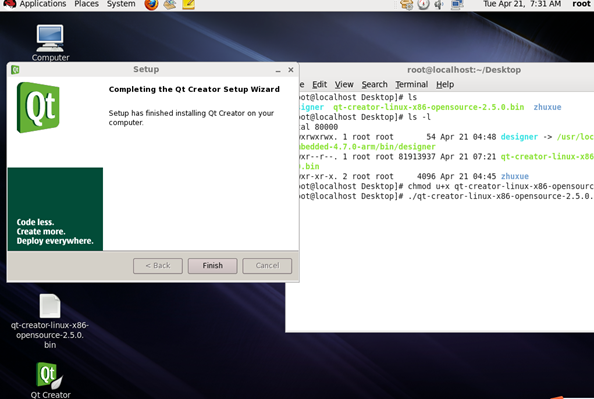Screen dimensions: 594x399
Task: Click the clock applet tray icon
Action: point(424,5)
